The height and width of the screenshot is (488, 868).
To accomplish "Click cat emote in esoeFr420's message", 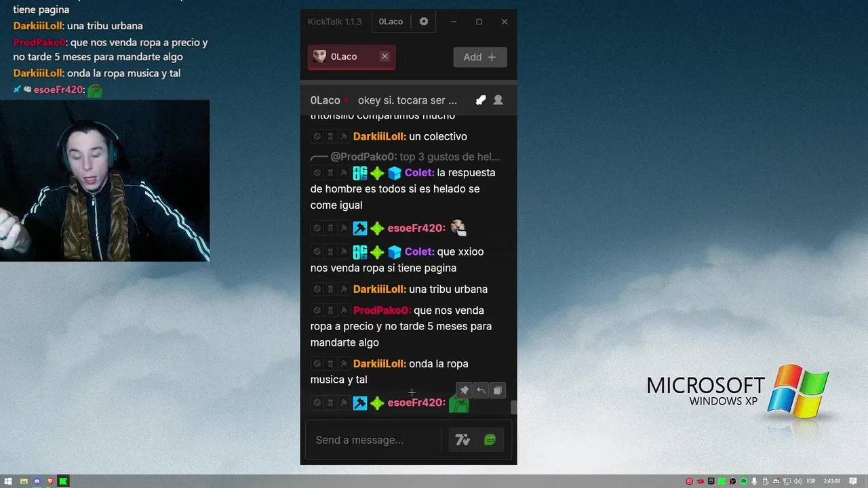I will pyautogui.click(x=458, y=228).
